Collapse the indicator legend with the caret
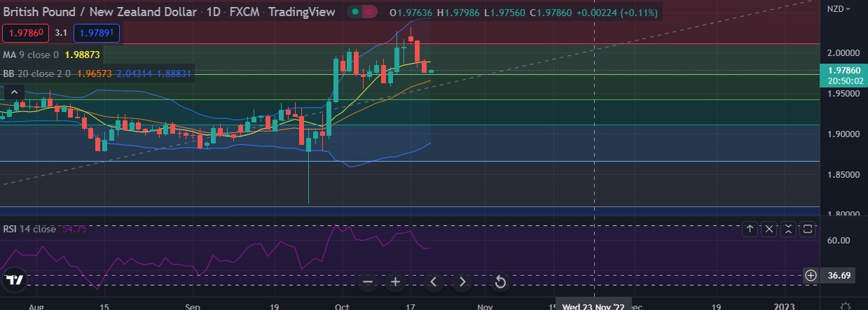 click(15, 92)
